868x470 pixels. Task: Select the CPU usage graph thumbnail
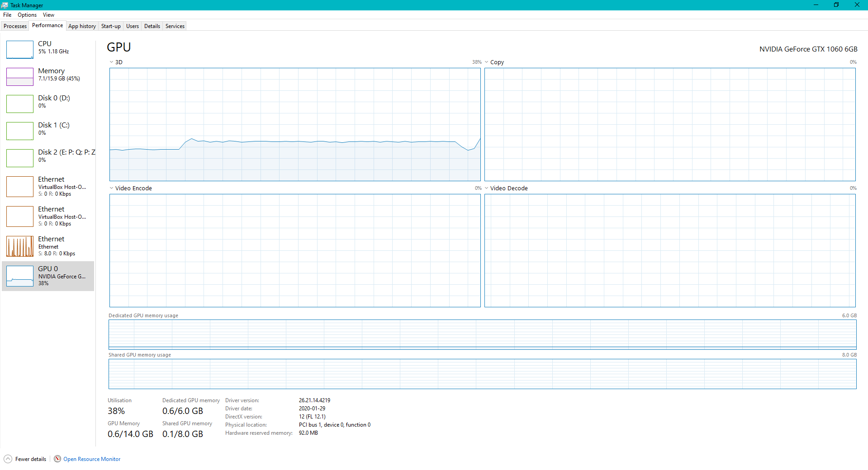click(x=20, y=50)
